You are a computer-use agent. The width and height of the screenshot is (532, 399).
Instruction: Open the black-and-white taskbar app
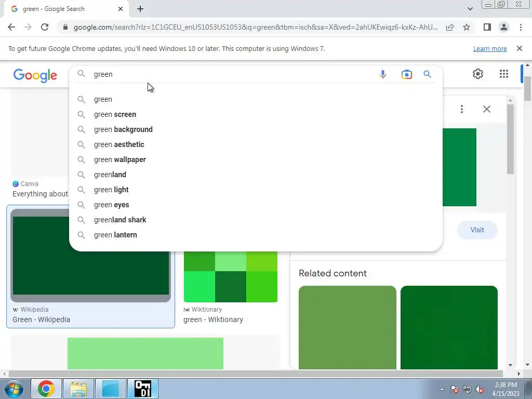pyautogui.click(x=142, y=389)
